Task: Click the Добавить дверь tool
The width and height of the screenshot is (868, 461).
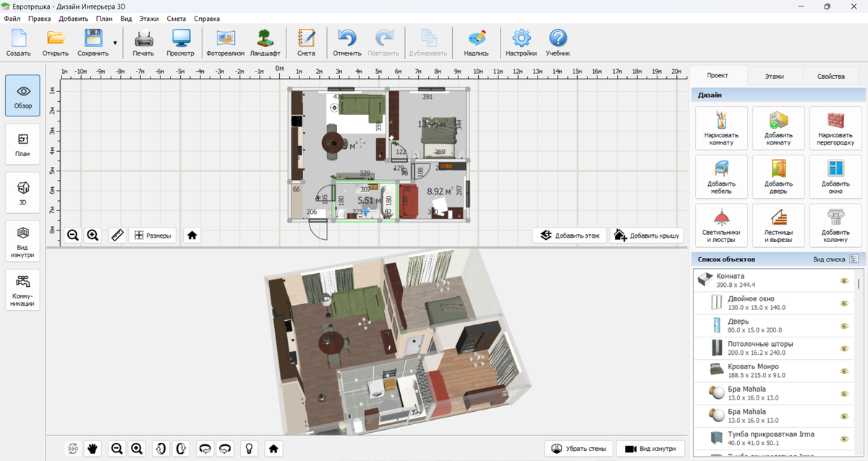Action: click(778, 176)
